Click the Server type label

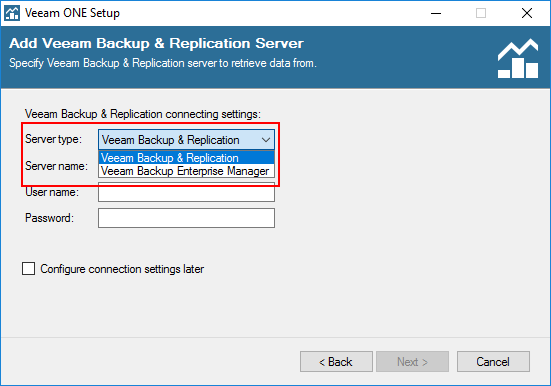tap(53, 139)
